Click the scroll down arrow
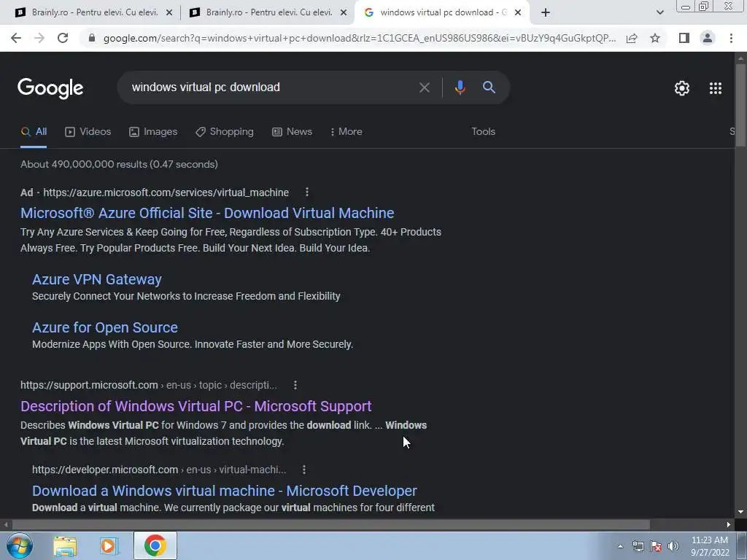747x560 pixels. click(740, 513)
